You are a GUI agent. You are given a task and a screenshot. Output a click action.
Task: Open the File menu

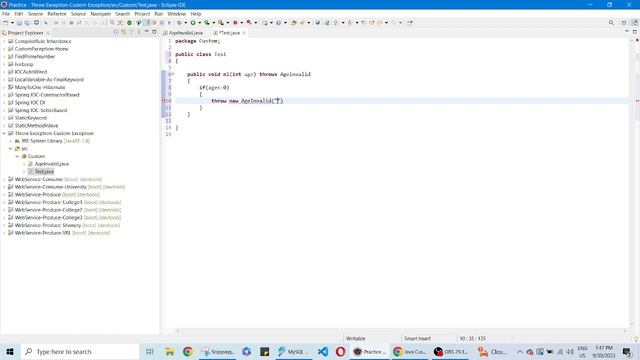6,13
